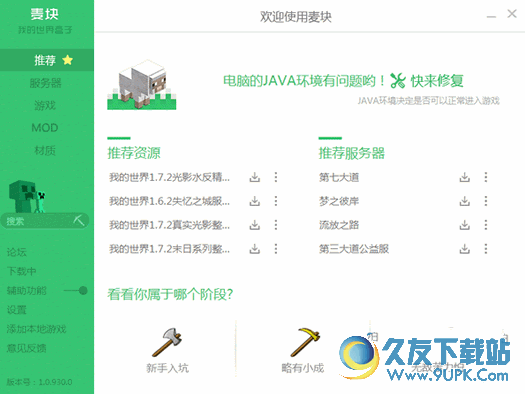Click the 推荐服务器 section heading
The height and width of the screenshot is (394, 525).
point(352,153)
